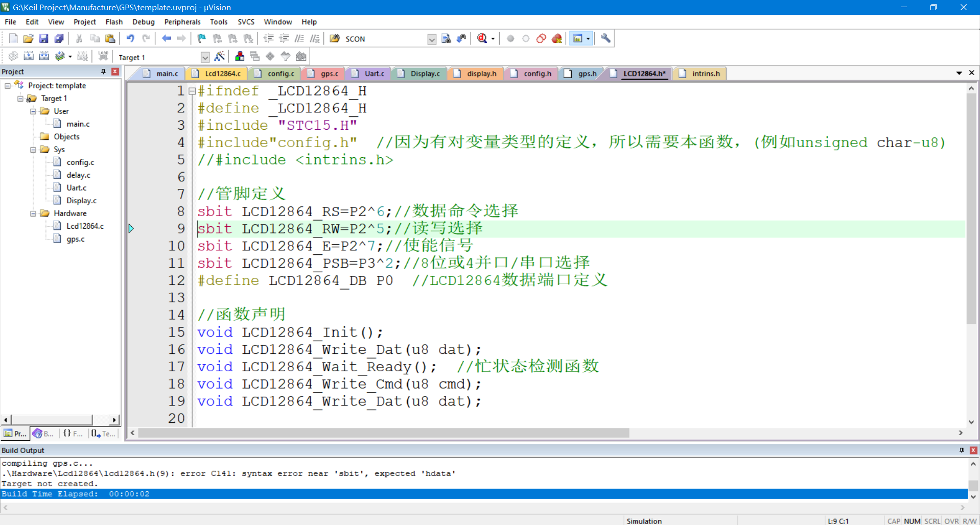Collapse the Target 1 tree node
The height and width of the screenshot is (525, 980).
pyautogui.click(x=20, y=99)
